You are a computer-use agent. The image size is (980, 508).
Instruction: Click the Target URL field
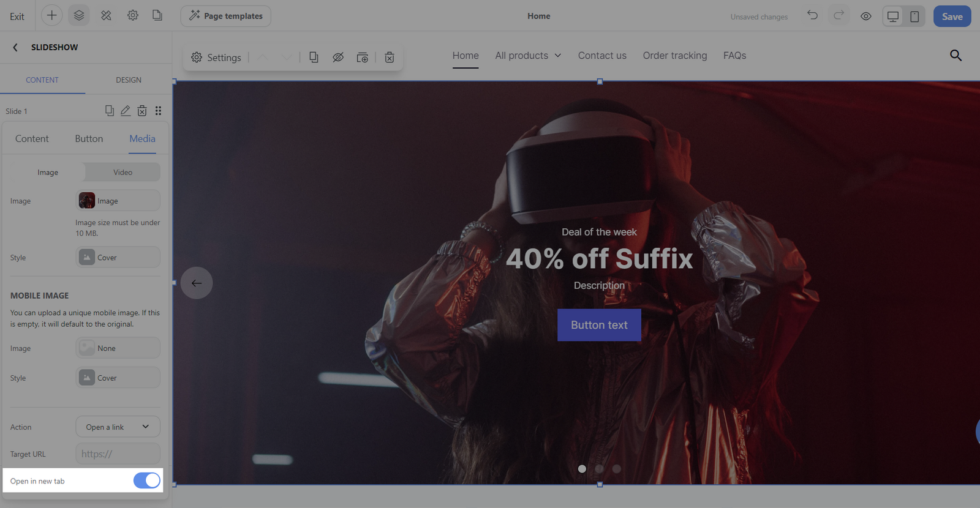pyautogui.click(x=118, y=454)
